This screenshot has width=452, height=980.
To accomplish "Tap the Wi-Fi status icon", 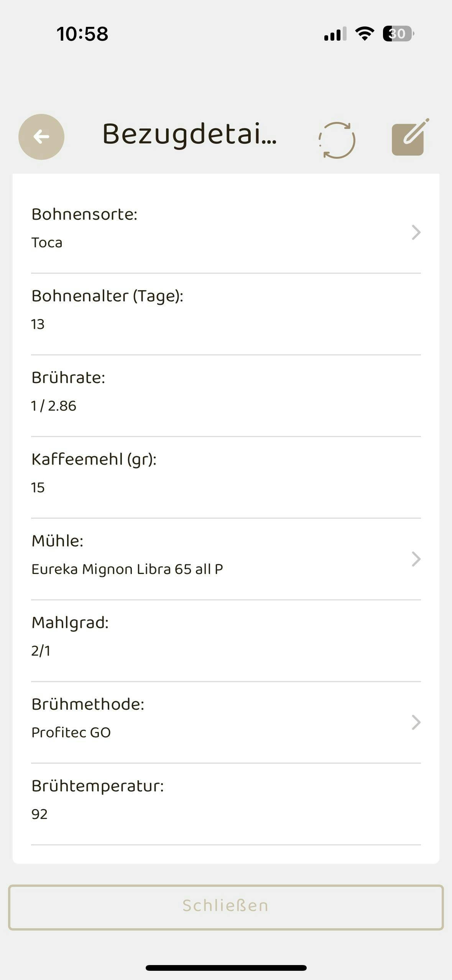I will [365, 34].
